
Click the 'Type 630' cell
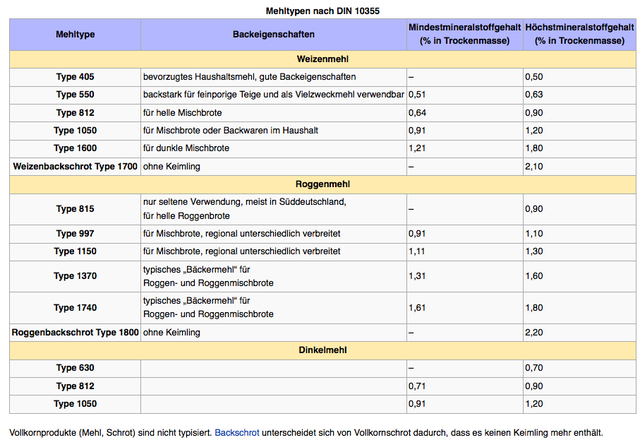coord(75,368)
